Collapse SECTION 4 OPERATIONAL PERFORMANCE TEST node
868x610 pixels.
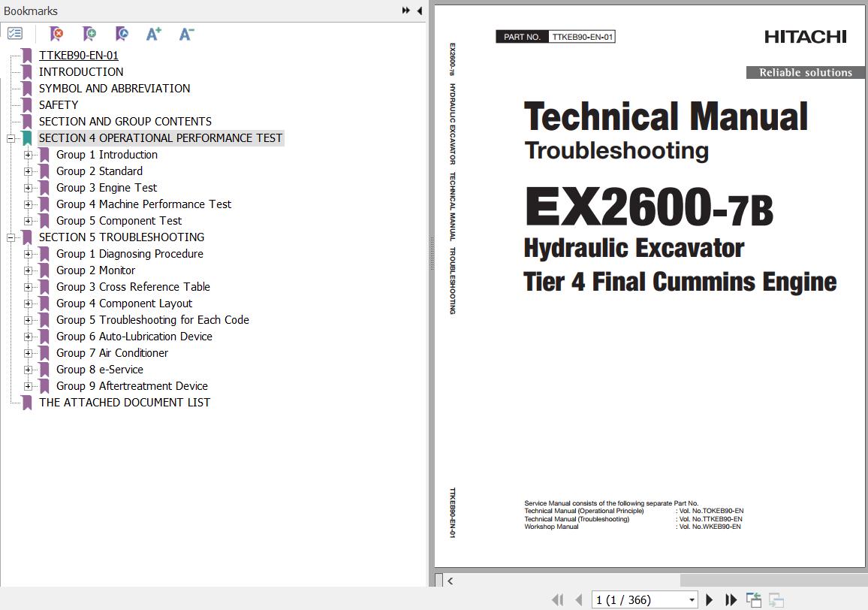pos(11,138)
